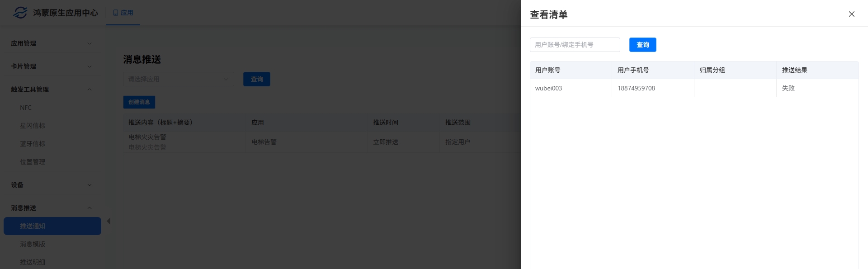Click the 创建消息 button
868x269 pixels.
tap(139, 102)
